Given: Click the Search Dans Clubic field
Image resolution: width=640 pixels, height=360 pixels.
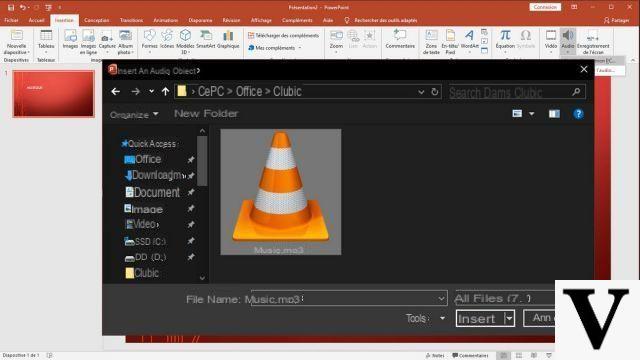Looking at the screenshot, I should click(x=517, y=92).
